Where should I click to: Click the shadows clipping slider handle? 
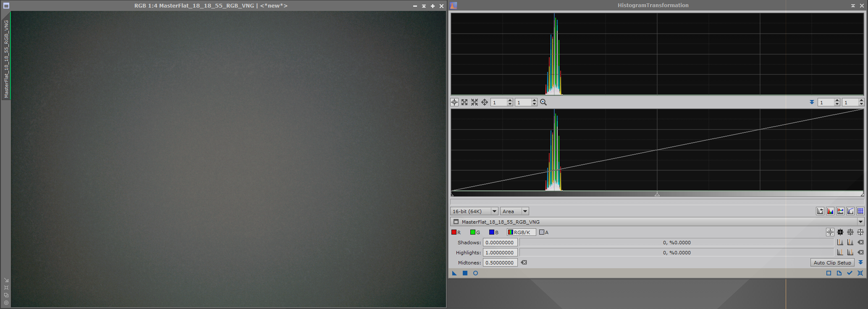coord(452,194)
